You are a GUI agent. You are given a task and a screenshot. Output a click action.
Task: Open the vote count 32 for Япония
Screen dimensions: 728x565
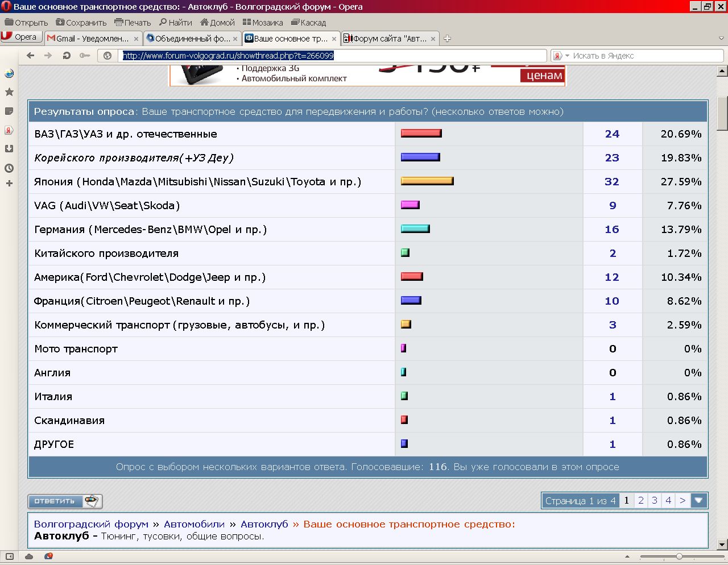[612, 182]
